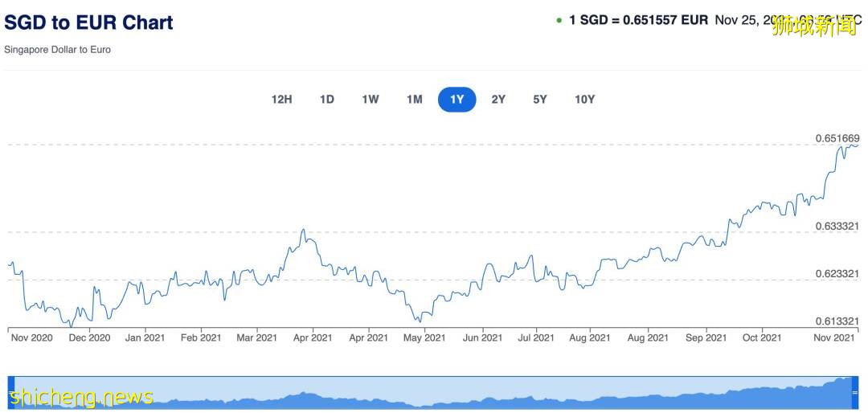Click the chart low near May 2021
The width and height of the screenshot is (868, 413).
419,321
